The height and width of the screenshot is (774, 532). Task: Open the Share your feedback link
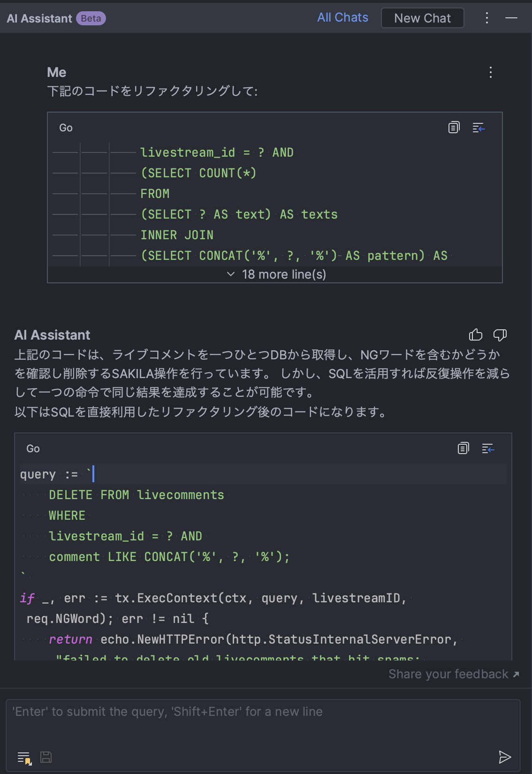453,674
